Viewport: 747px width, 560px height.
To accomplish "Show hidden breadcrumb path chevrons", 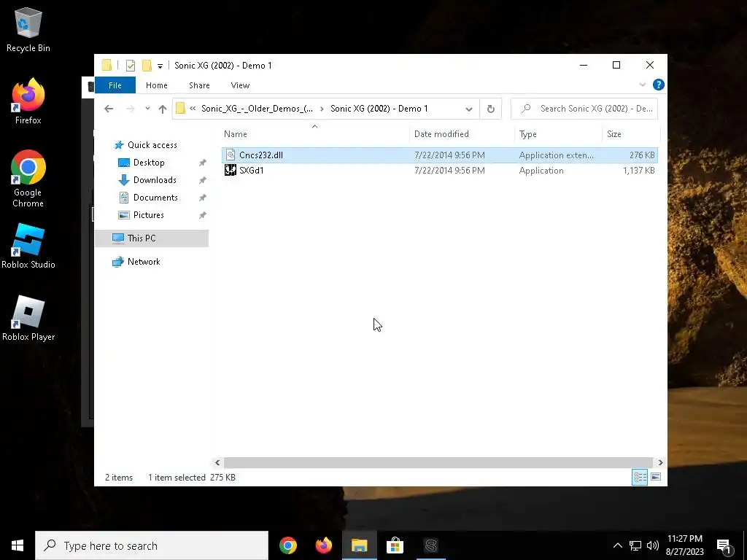I will point(193,109).
